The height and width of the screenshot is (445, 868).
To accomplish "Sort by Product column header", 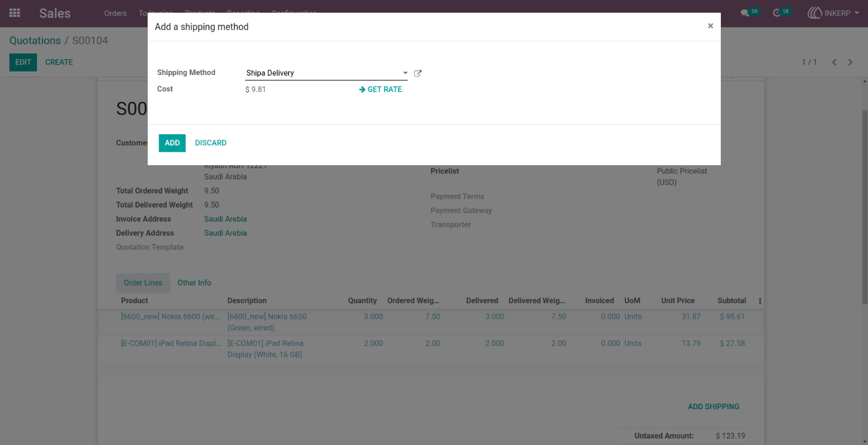I will (135, 301).
